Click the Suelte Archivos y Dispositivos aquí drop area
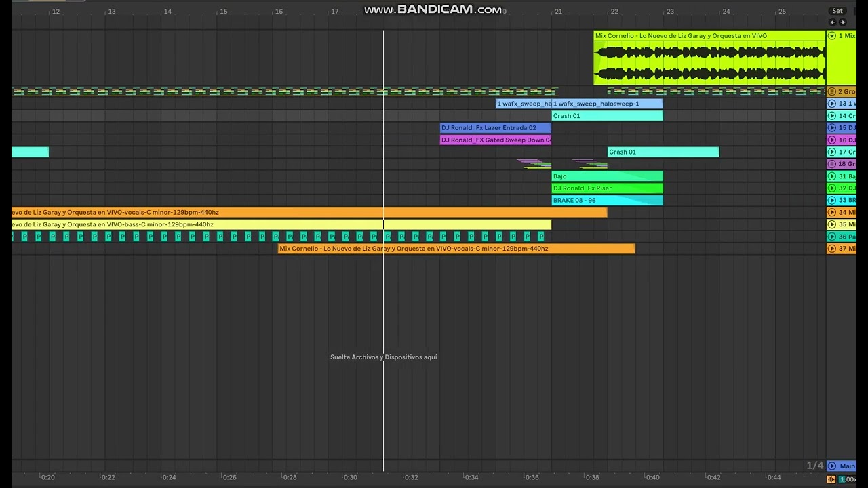868x488 pixels. point(384,357)
